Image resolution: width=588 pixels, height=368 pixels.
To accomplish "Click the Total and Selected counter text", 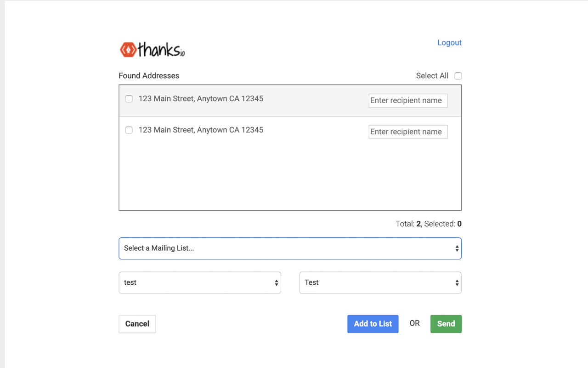I will click(x=428, y=224).
